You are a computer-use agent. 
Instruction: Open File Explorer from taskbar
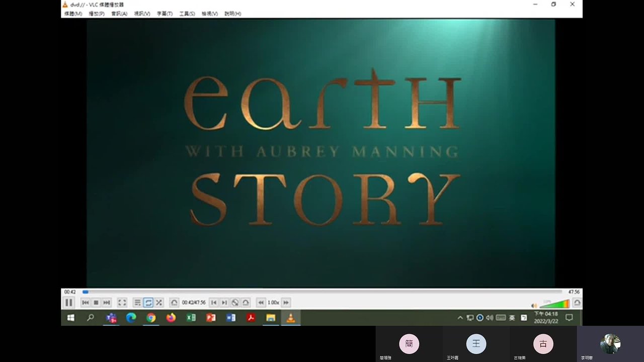(271, 318)
